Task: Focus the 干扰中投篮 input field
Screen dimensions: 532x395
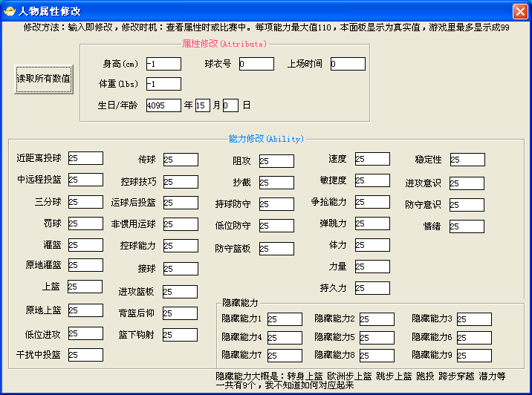Action: pyautogui.click(x=85, y=355)
